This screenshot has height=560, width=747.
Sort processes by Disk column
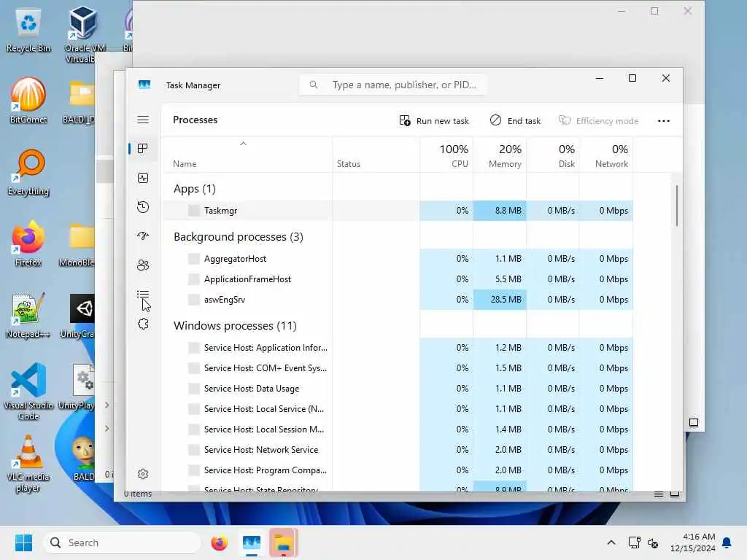pos(553,155)
